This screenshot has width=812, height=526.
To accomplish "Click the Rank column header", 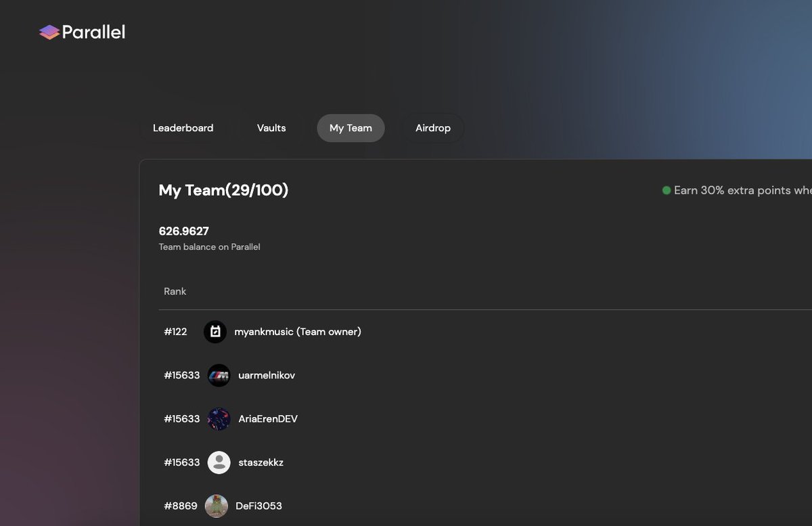I will point(175,291).
